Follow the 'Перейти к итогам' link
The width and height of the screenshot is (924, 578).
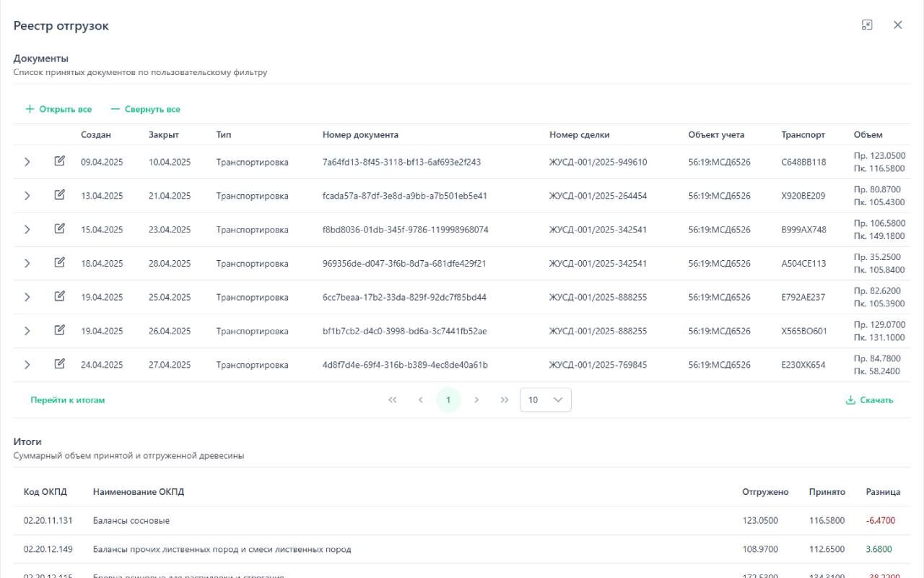click(x=67, y=400)
